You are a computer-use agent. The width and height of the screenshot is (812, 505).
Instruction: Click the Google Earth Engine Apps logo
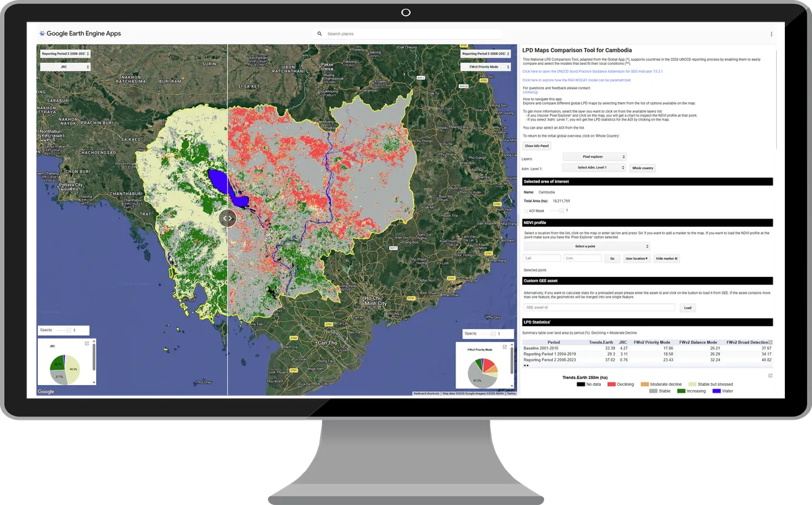(x=80, y=33)
